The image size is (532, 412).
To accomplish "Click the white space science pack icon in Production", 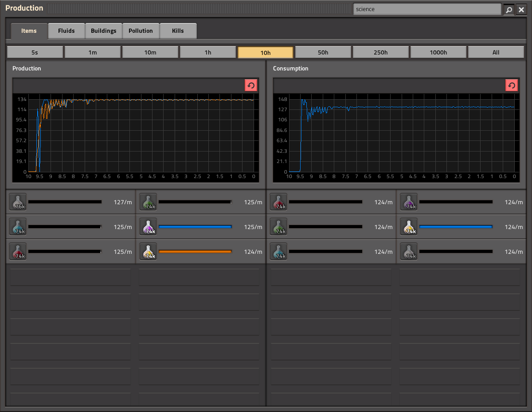I will click(x=18, y=202).
